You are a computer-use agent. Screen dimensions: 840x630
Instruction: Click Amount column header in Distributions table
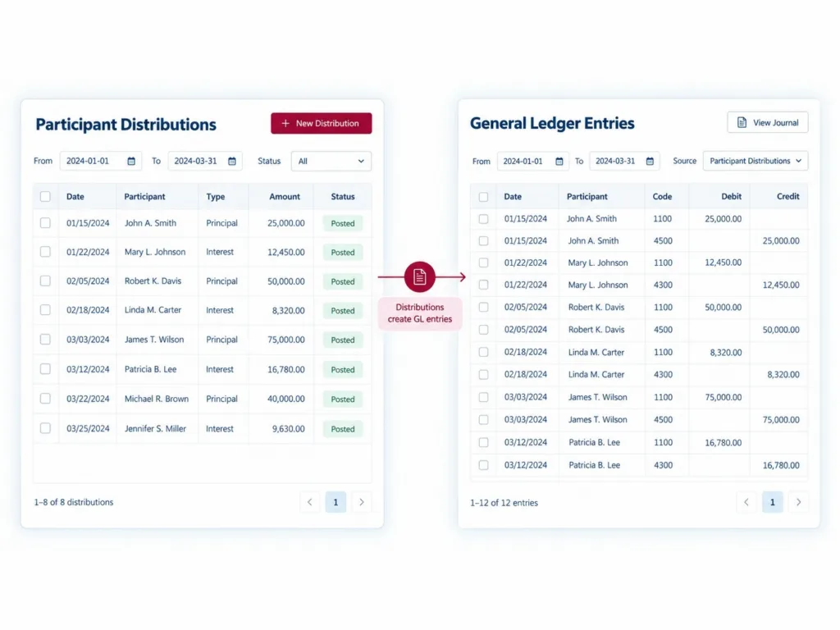[285, 197]
